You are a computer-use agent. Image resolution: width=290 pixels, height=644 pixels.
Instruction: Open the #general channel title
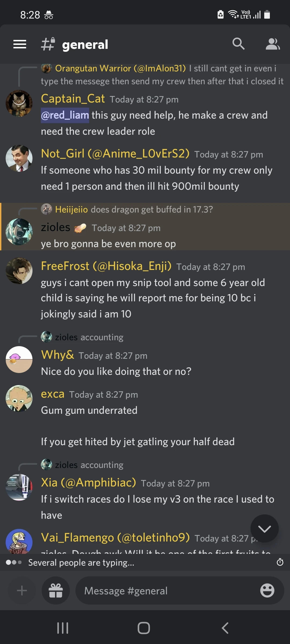click(x=85, y=45)
